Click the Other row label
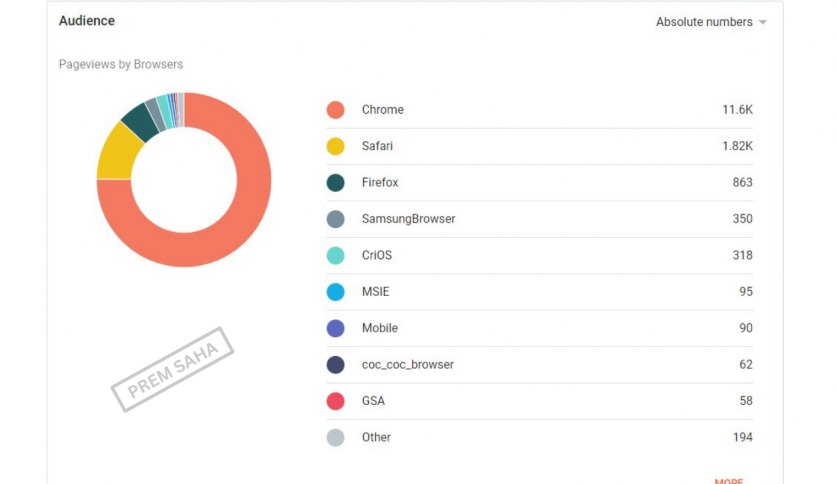This screenshot has width=836, height=484. [376, 437]
